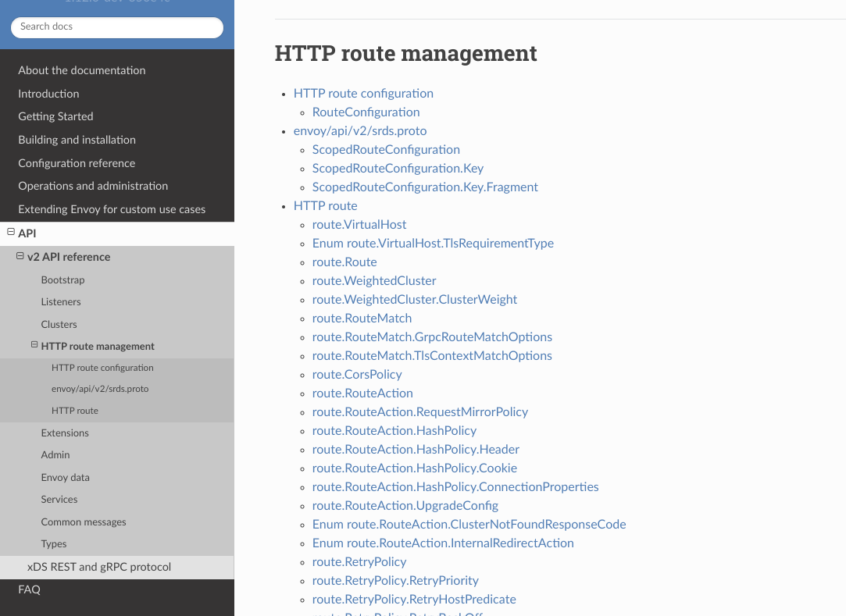Select HTTP route configuration in sidebar
This screenshot has width=846, height=616.
coord(102,367)
